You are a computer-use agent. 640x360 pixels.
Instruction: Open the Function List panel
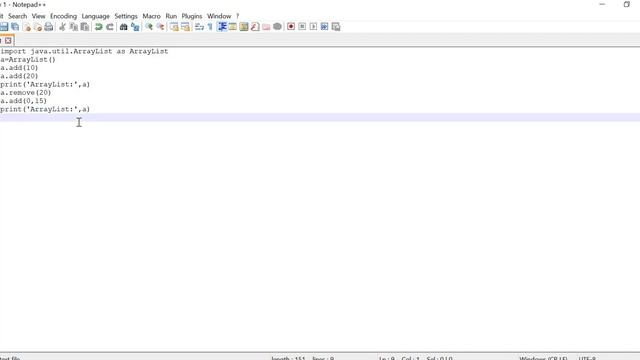point(255,27)
